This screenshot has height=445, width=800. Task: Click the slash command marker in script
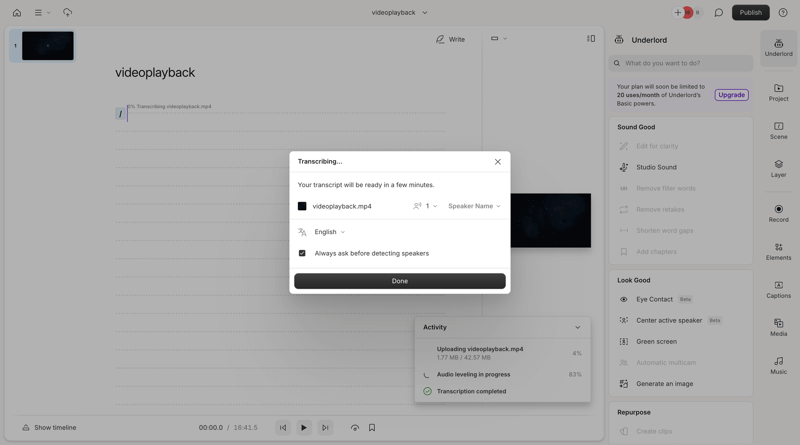(120, 114)
